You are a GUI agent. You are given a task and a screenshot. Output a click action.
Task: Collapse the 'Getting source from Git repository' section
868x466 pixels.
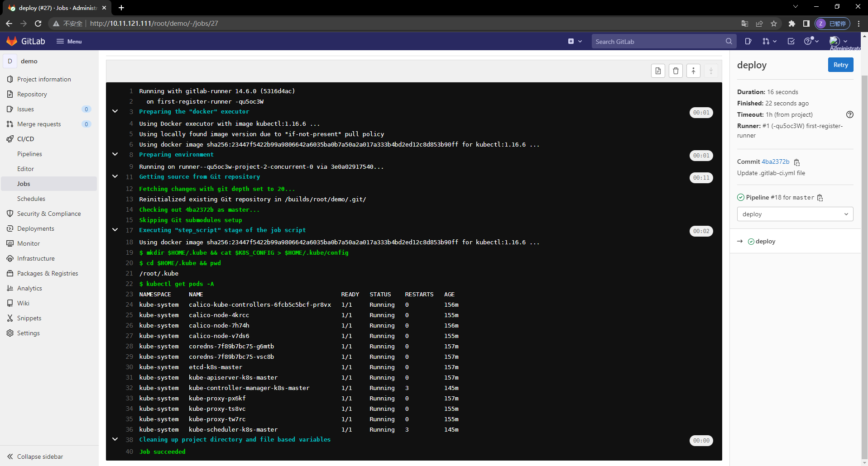tap(115, 176)
